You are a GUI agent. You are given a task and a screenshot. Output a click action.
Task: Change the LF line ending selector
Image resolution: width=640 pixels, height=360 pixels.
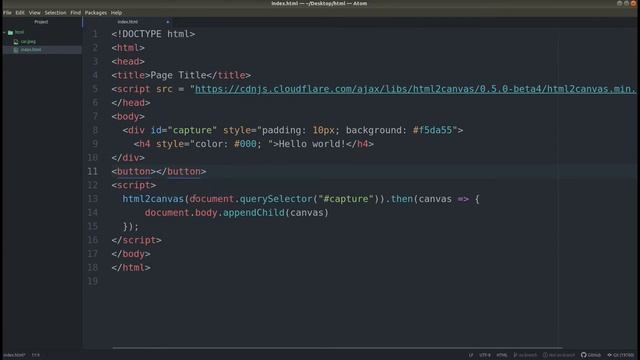click(x=471, y=355)
